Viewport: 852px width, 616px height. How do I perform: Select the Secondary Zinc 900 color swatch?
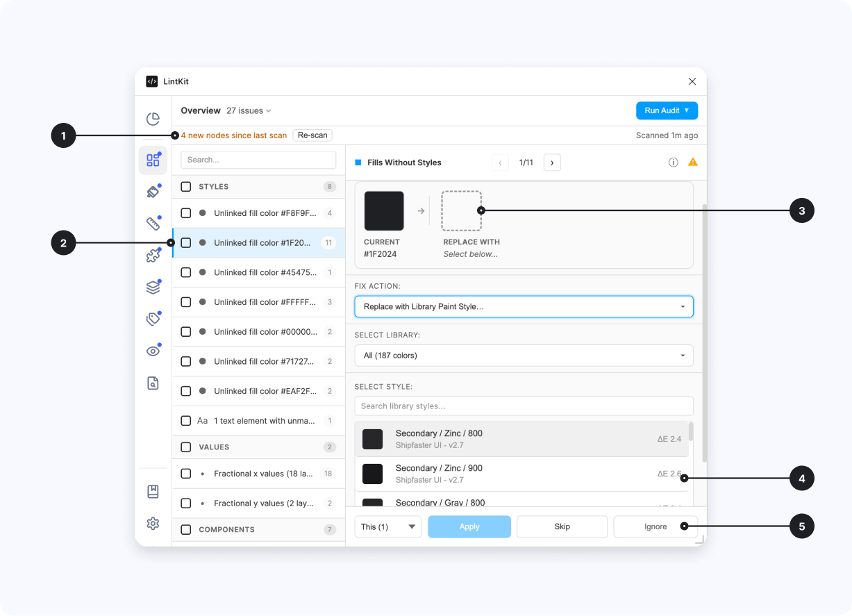374,472
